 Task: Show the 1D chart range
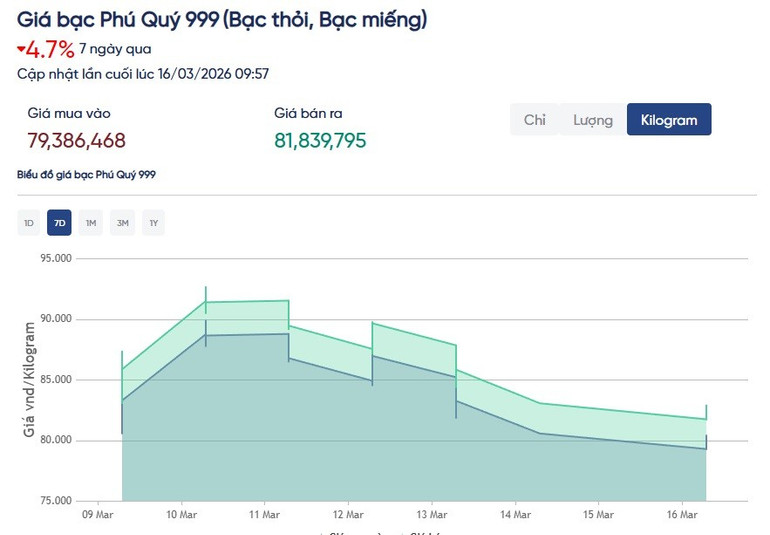(29, 223)
